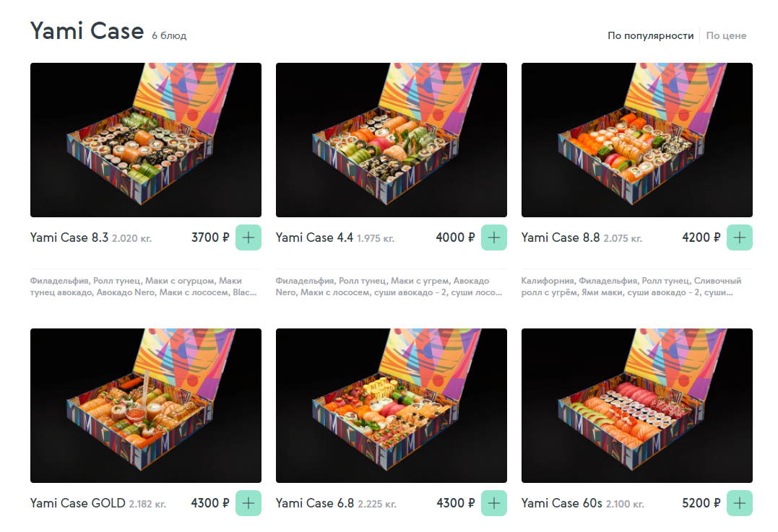Viewport: 778px width, 532px height.
Task: Click plus icon for Yami Case 8.8
Action: (x=739, y=237)
